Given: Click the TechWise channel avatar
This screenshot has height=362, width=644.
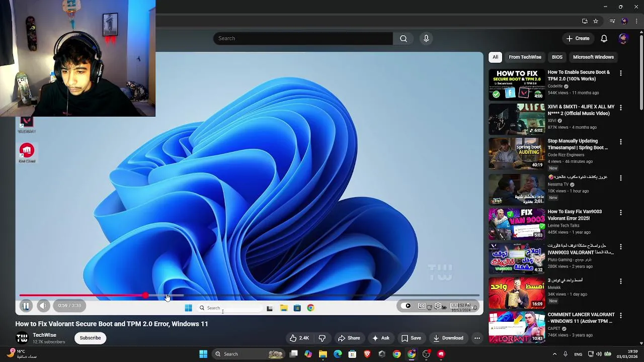Looking at the screenshot, I should (x=22, y=338).
